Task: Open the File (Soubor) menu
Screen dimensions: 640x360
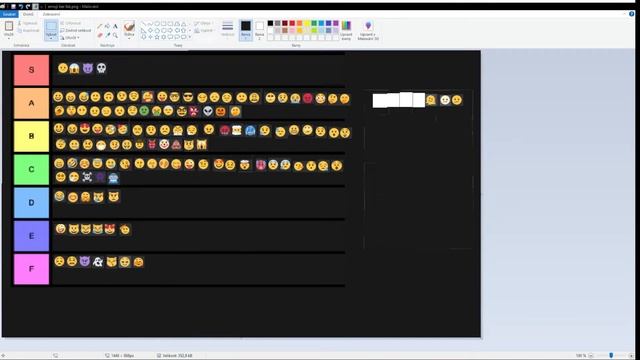Action: [9, 14]
